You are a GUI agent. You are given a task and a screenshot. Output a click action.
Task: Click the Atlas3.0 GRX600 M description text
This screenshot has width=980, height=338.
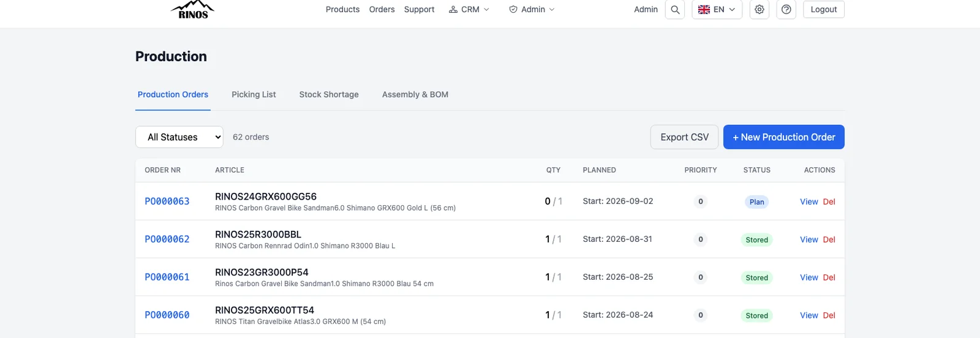[300, 321]
